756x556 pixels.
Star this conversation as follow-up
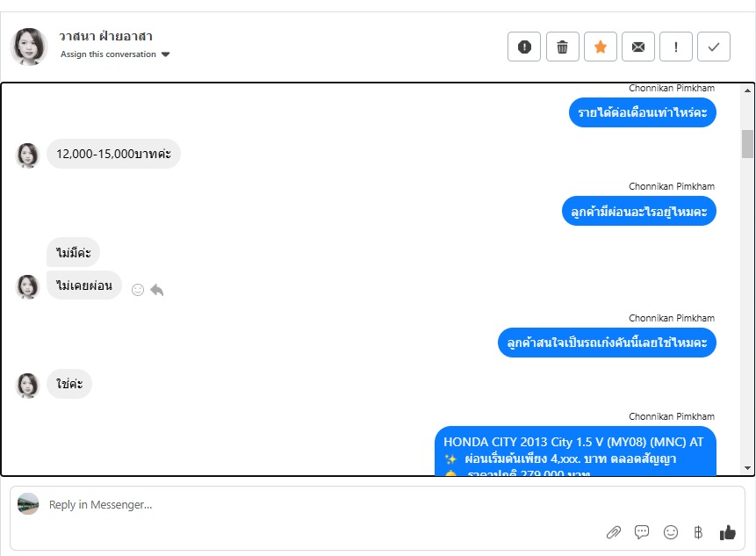(x=601, y=47)
